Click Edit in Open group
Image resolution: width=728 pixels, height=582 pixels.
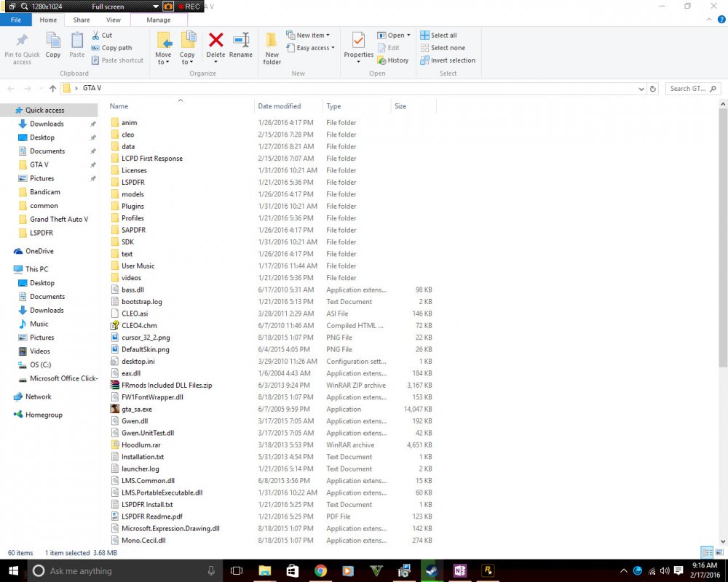click(389, 48)
